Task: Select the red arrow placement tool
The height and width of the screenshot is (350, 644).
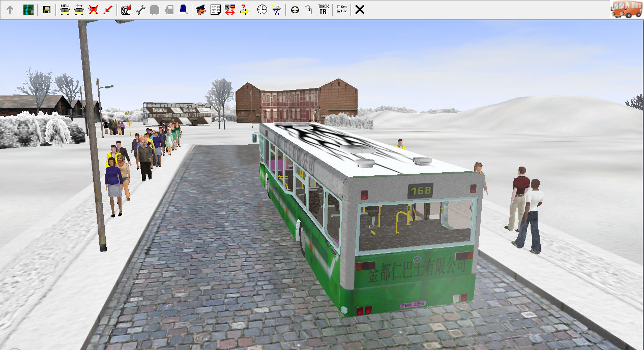Action: 107,10
